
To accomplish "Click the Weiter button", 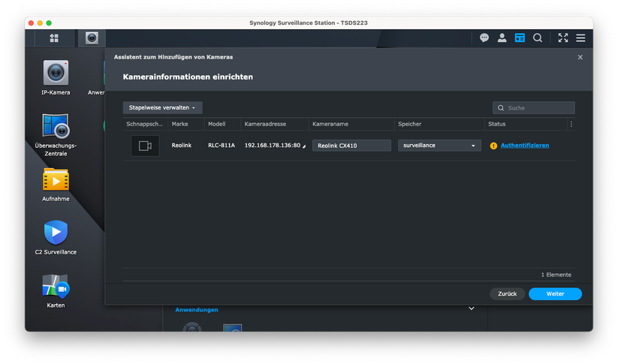I will [555, 294].
